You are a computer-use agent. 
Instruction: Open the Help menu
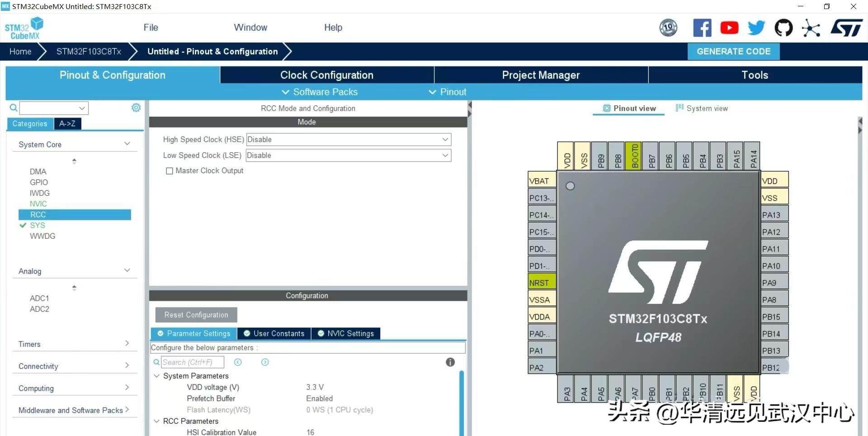click(333, 28)
